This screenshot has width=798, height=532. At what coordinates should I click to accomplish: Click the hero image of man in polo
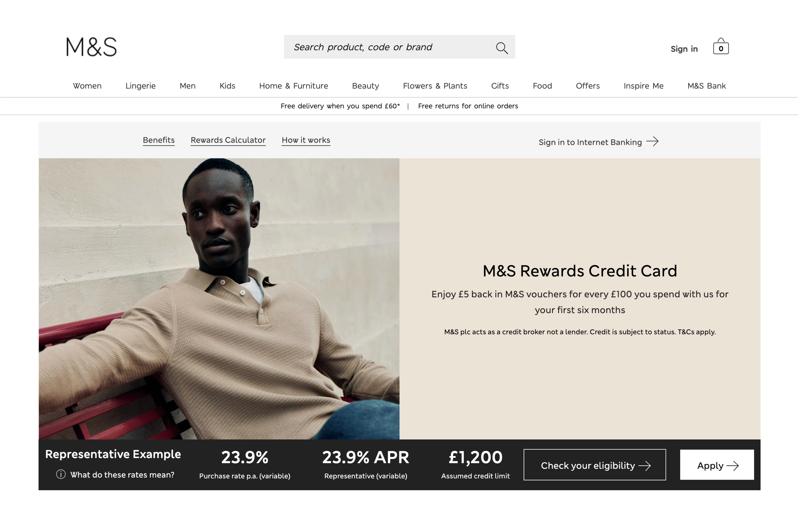click(219, 299)
